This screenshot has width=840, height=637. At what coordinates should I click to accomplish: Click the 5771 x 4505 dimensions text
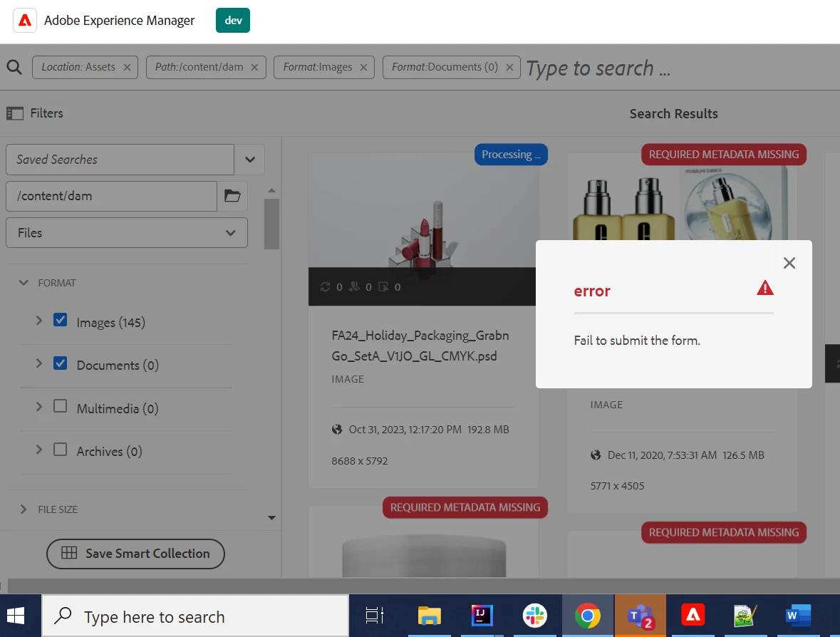pos(617,487)
